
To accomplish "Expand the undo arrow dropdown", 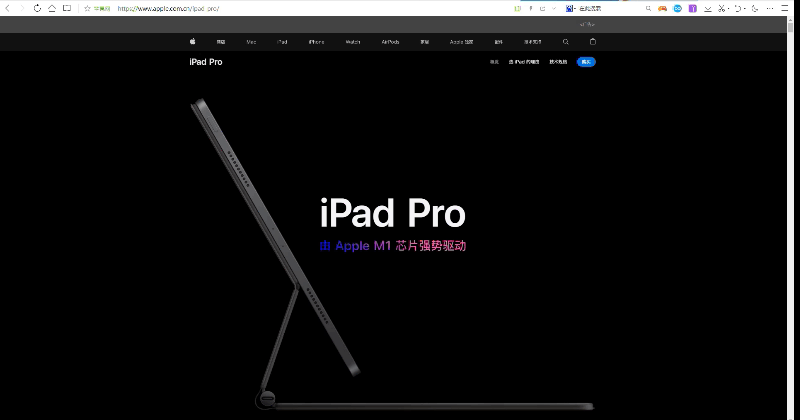I will pyautogui.click(x=745, y=8).
